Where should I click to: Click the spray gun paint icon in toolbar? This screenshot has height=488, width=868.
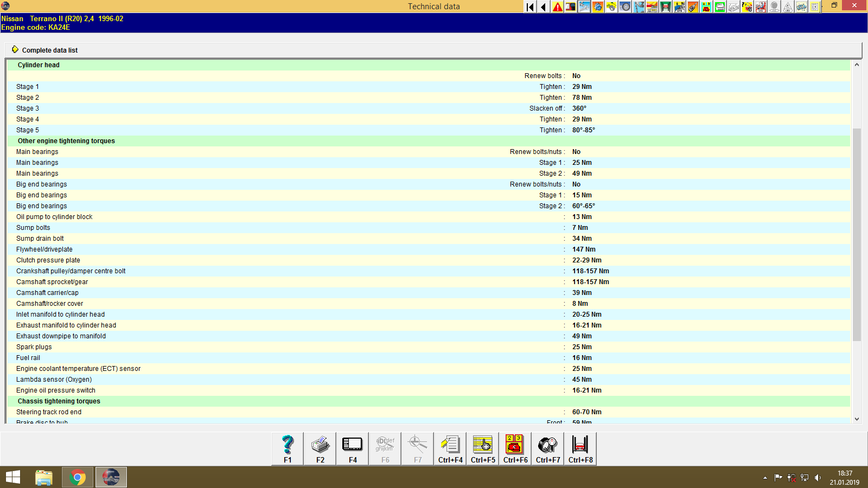pos(693,7)
